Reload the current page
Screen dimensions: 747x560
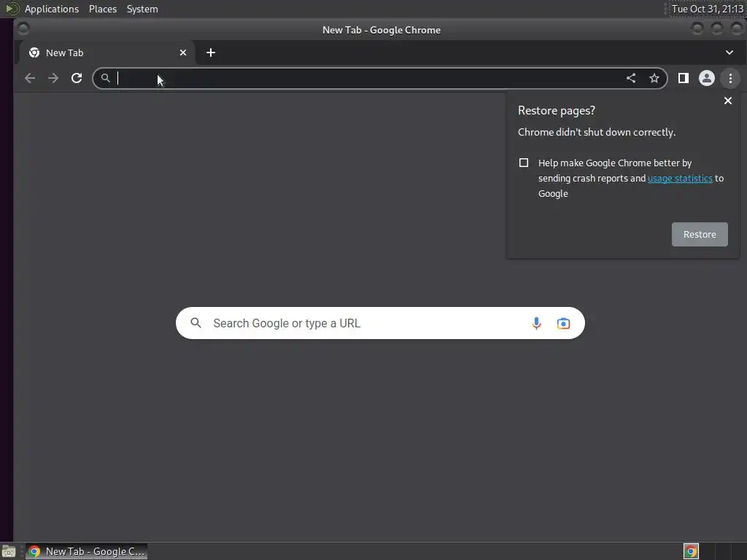click(77, 78)
